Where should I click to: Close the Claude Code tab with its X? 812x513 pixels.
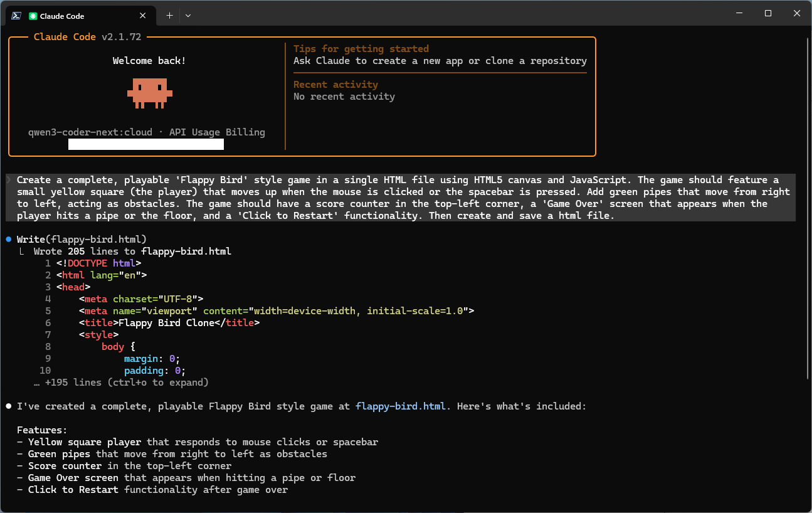point(142,15)
